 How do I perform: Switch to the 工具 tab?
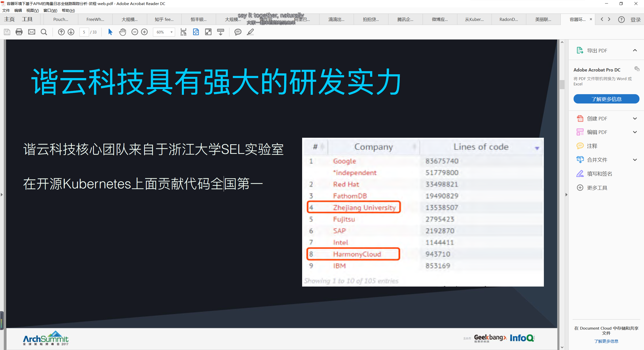coord(27,19)
